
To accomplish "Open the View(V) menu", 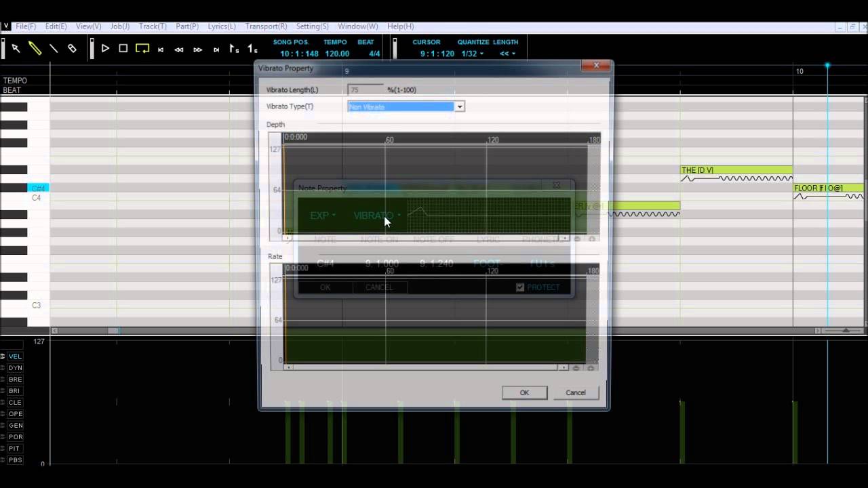I will coord(89,26).
